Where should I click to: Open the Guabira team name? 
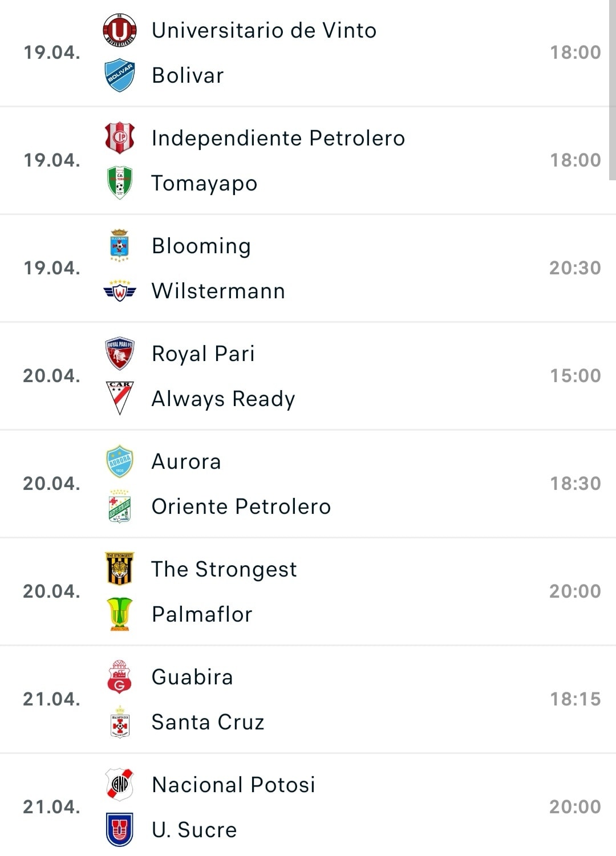point(192,677)
